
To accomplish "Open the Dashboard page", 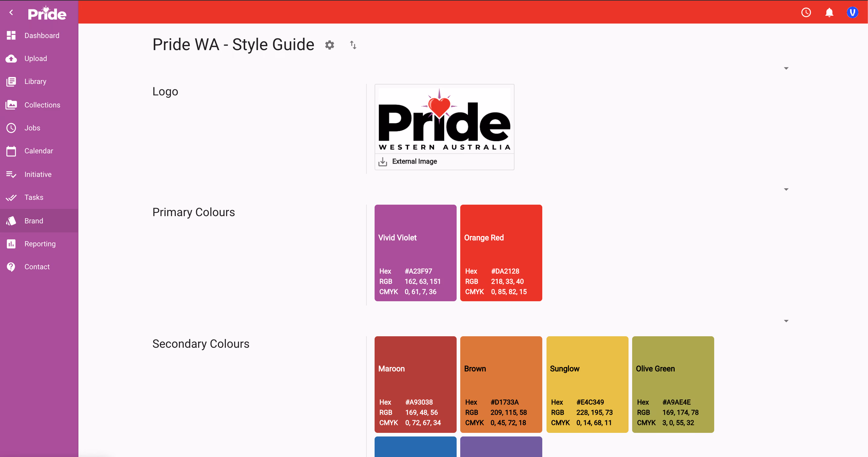I will tap(39, 35).
